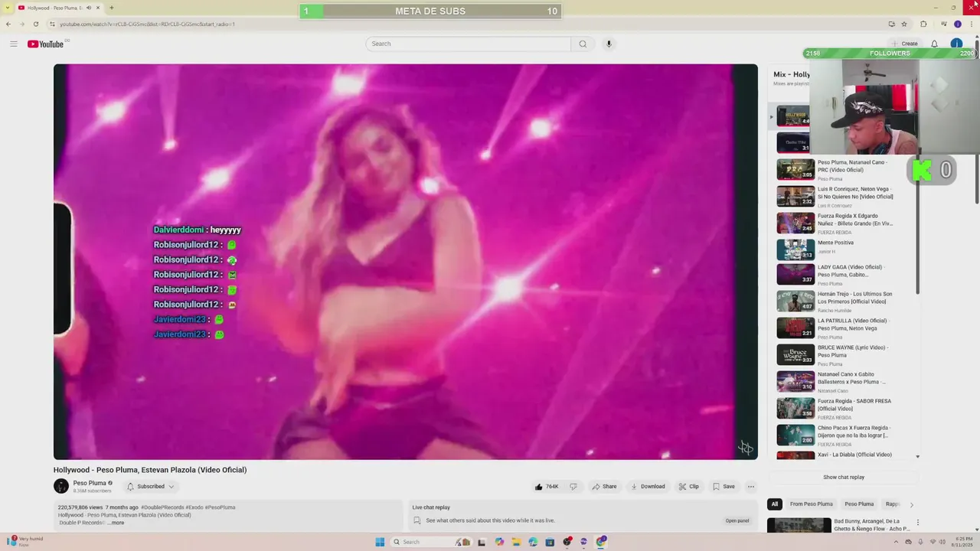
Task: Open the Subscribed notification dropdown
Action: pos(151,487)
